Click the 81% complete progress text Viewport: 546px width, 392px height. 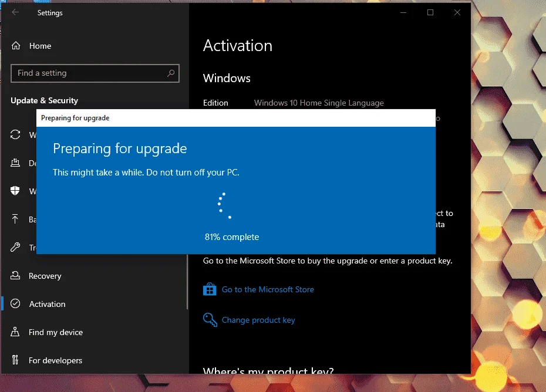[232, 237]
